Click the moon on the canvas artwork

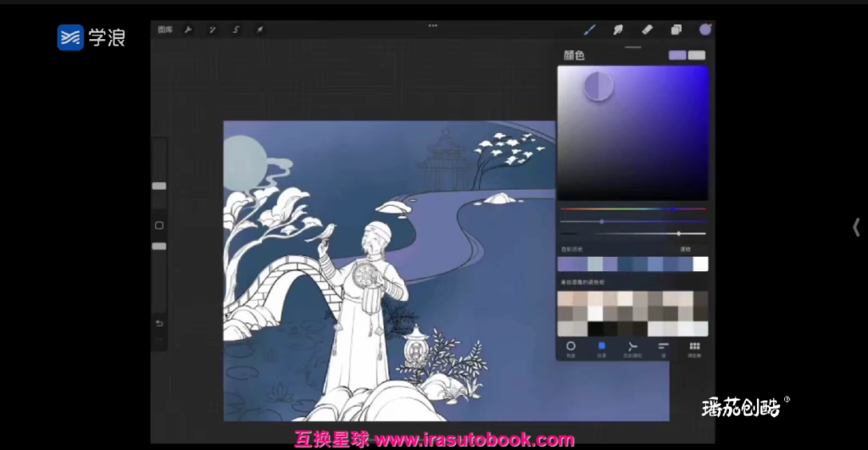click(x=245, y=164)
